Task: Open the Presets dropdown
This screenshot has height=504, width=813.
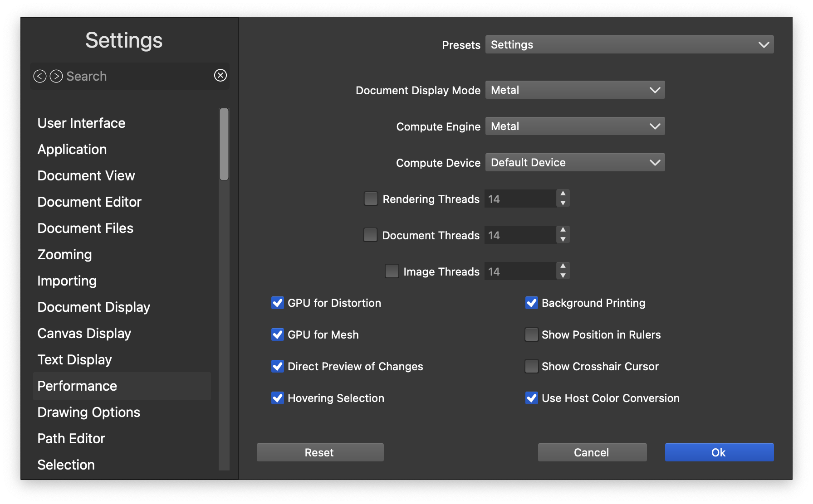Action: pos(629,44)
